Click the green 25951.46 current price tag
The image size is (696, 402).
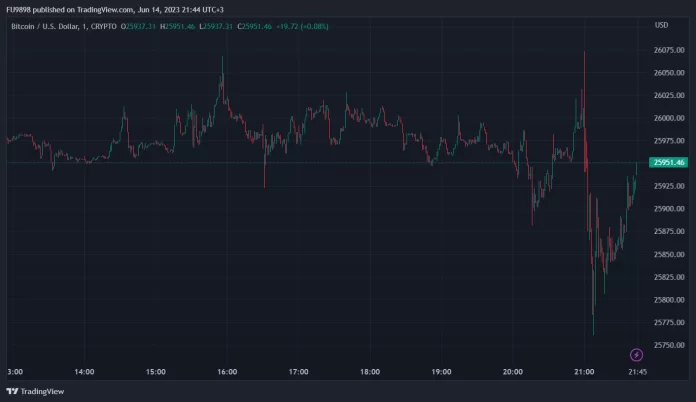pos(667,162)
